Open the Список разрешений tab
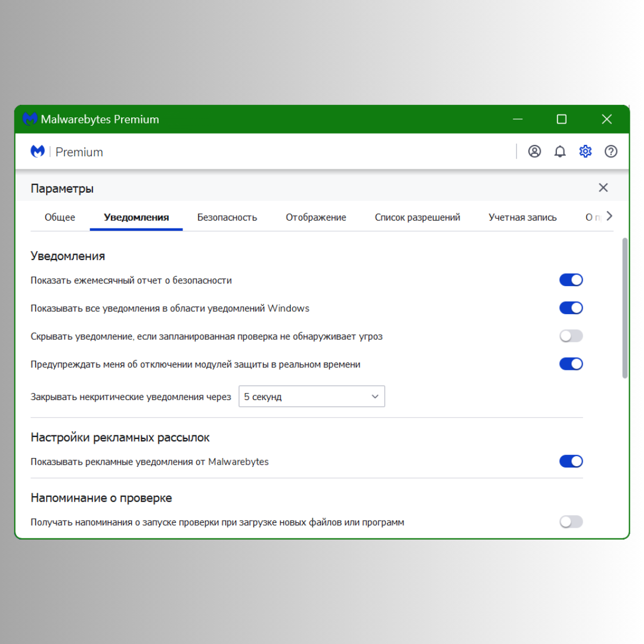Image resolution: width=644 pixels, height=644 pixels. tap(417, 217)
